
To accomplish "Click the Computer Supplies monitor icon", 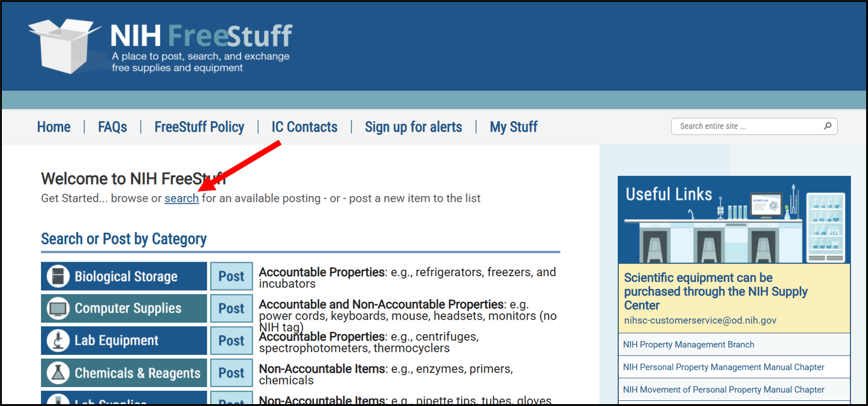I will coord(58,308).
